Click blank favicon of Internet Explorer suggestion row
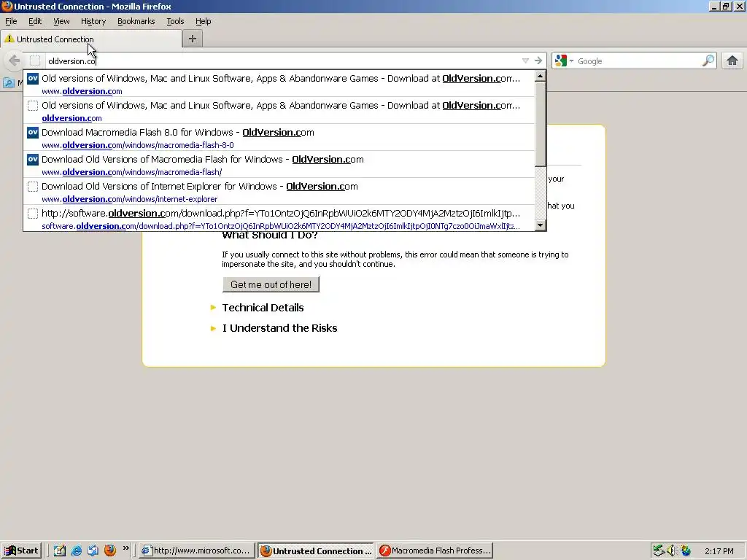 coord(33,187)
